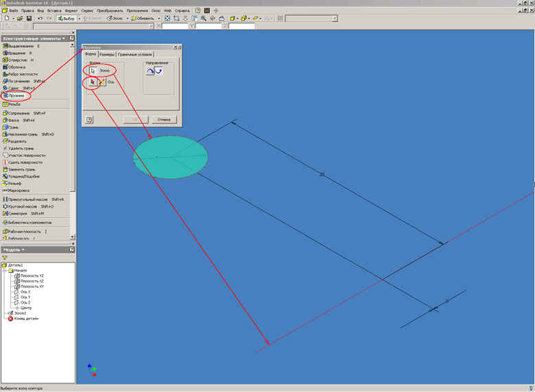Click the feature panel scrollbar down arrow

coord(72,237)
